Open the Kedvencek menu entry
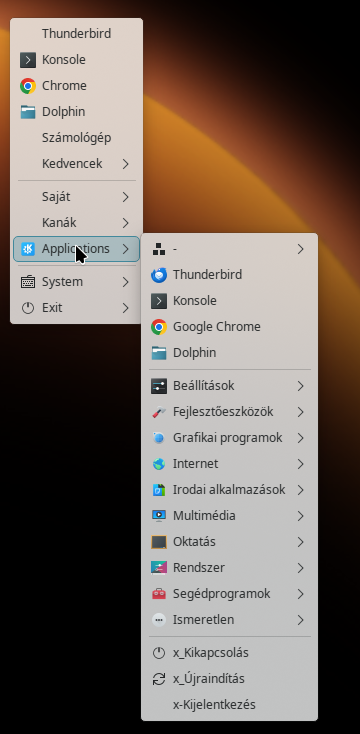This screenshot has height=734, width=360. click(x=76, y=164)
